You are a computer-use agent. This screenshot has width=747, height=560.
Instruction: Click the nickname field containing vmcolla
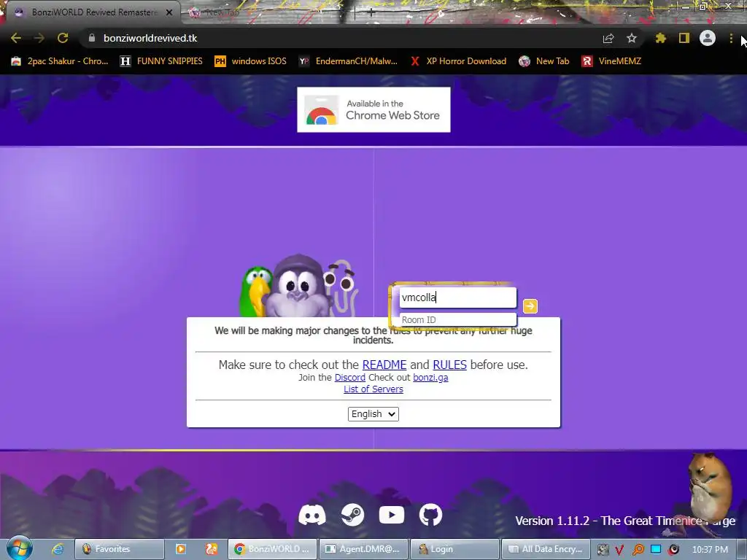click(457, 297)
